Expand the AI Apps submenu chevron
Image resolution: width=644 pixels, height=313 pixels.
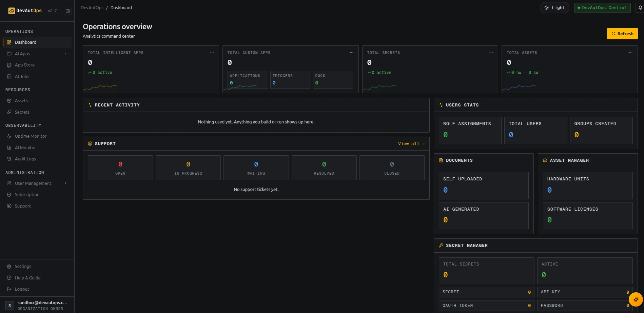tap(65, 54)
